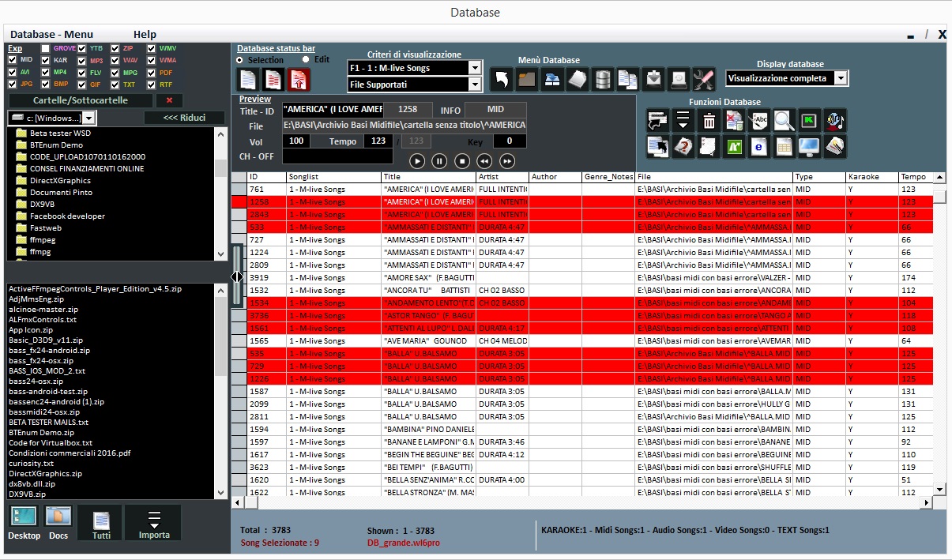Open the Help menu
952x560 pixels.
click(x=145, y=34)
